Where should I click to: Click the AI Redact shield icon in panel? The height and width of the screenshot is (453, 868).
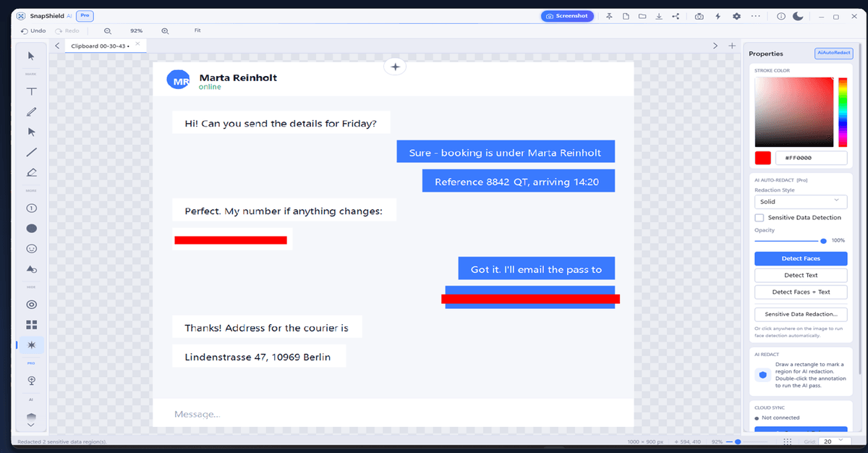762,375
